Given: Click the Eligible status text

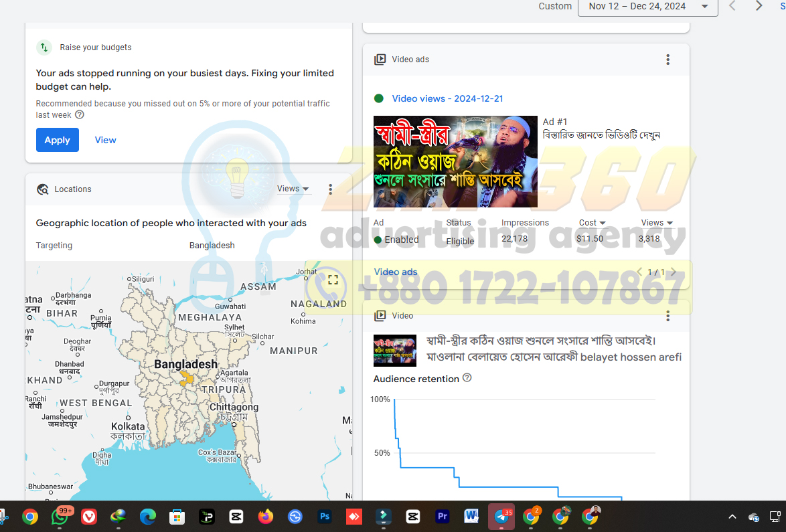Looking at the screenshot, I should pos(460,241).
